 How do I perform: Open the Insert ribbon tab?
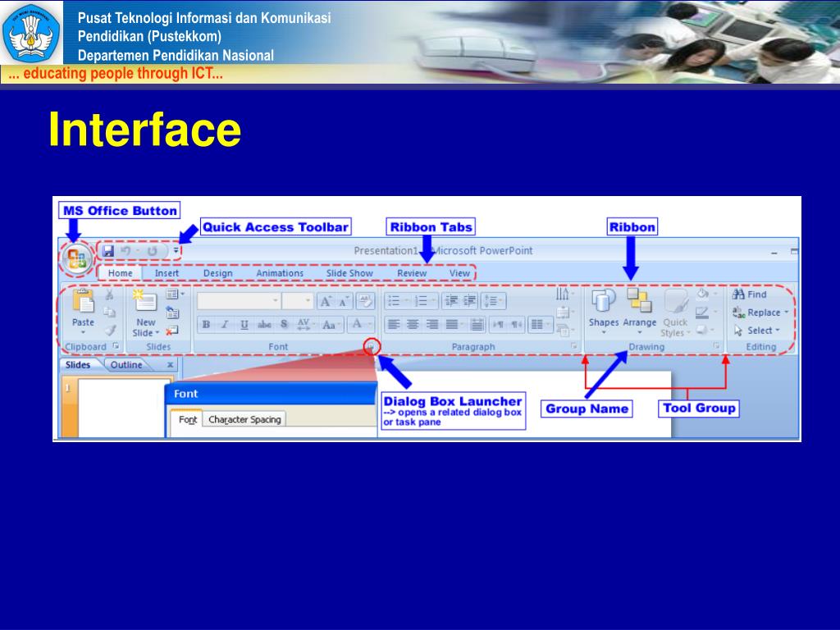click(167, 273)
